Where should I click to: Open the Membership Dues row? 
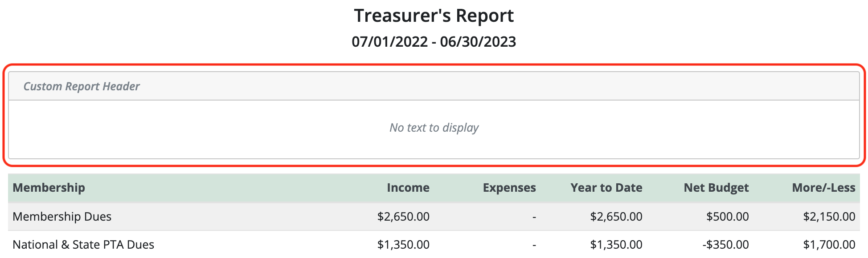coord(434,217)
